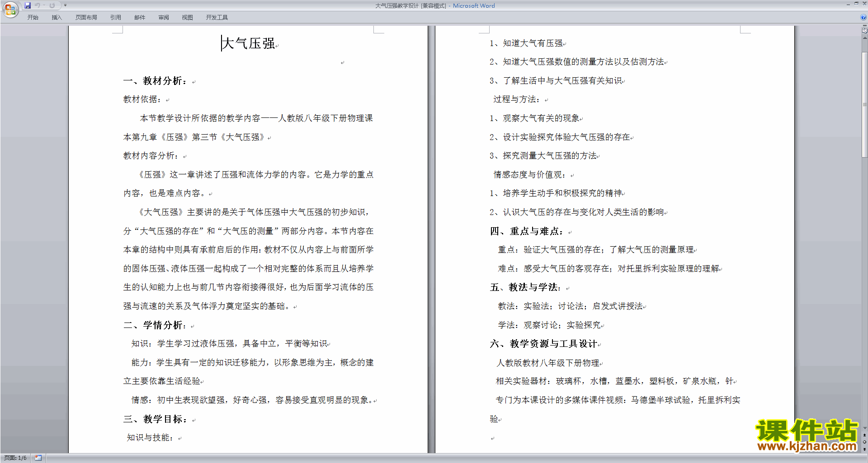Click the line beginning 能力:学生具有一定的知识迁移能力
The width and height of the screenshot is (868, 463).
pyautogui.click(x=252, y=363)
